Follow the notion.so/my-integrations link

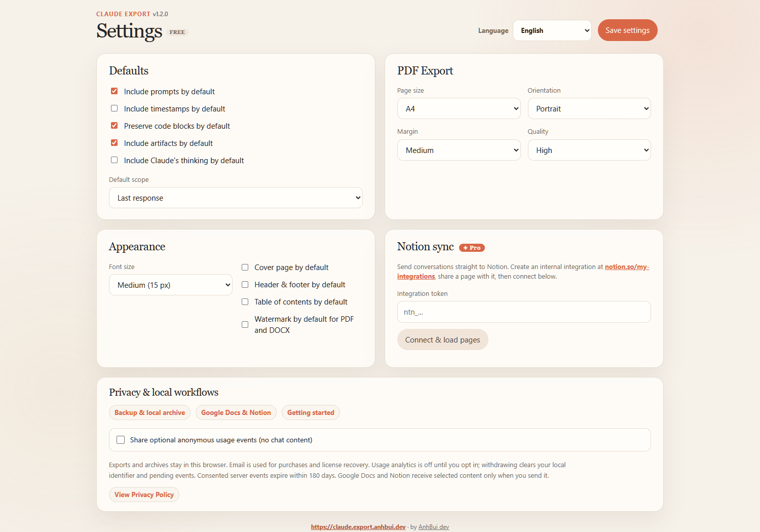pyautogui.click(x=627, y=267)
